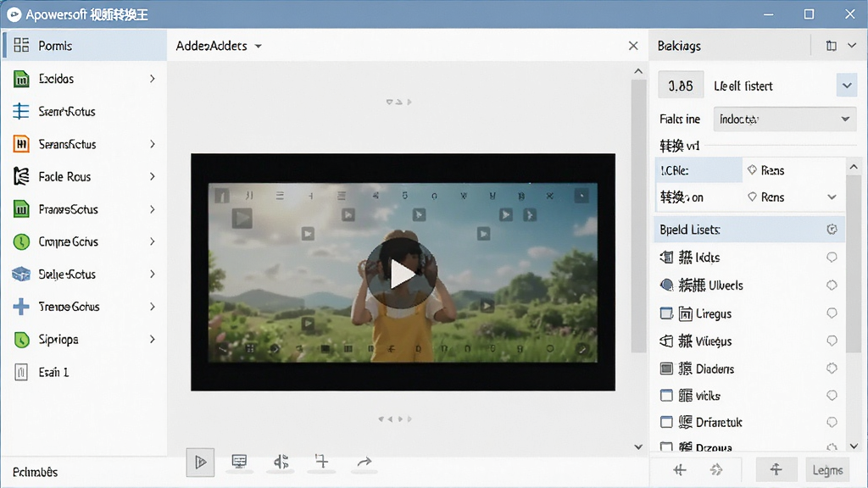868x488 pixels.
Task: Click the Facle Rous icon
Action: coord(21,176)
